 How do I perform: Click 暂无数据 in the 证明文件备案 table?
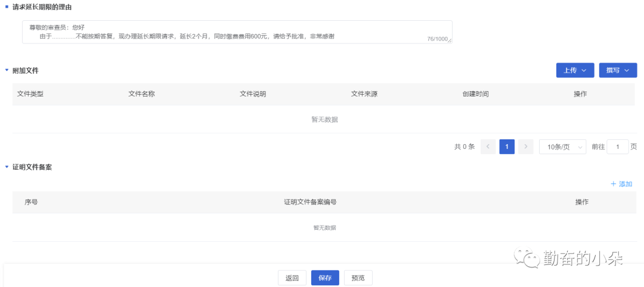[x=325, y=227]
